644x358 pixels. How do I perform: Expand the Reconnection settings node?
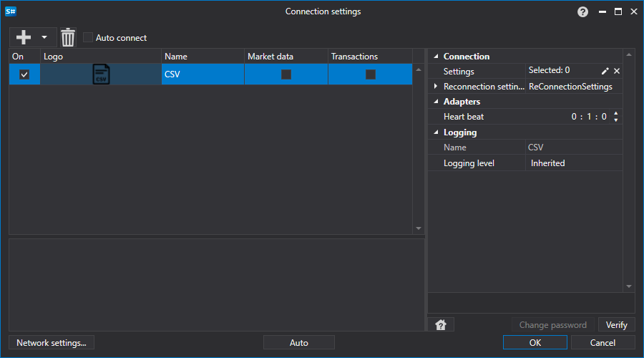pyautogui.click(x=436, y=87)
